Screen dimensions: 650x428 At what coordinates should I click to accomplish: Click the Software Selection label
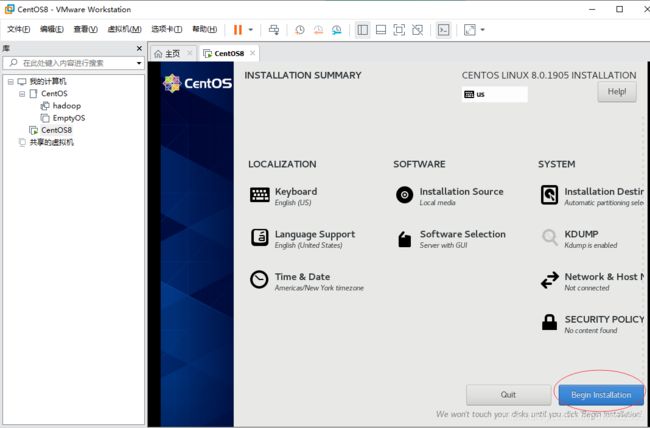pyautogui.click(x=463, y=234)
